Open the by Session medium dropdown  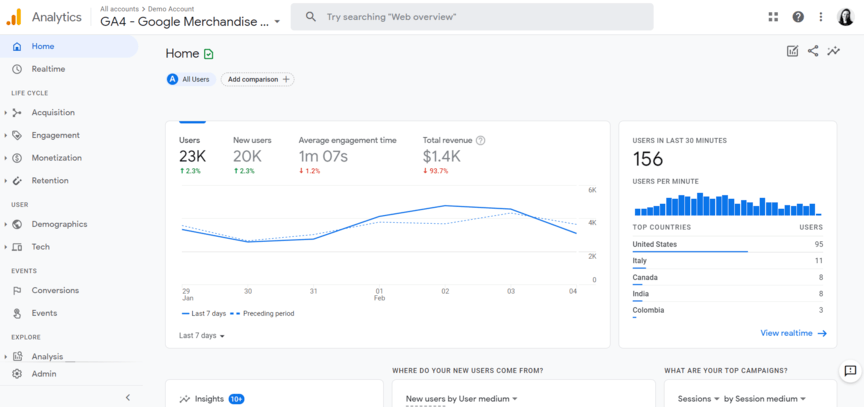coord(765,399)
